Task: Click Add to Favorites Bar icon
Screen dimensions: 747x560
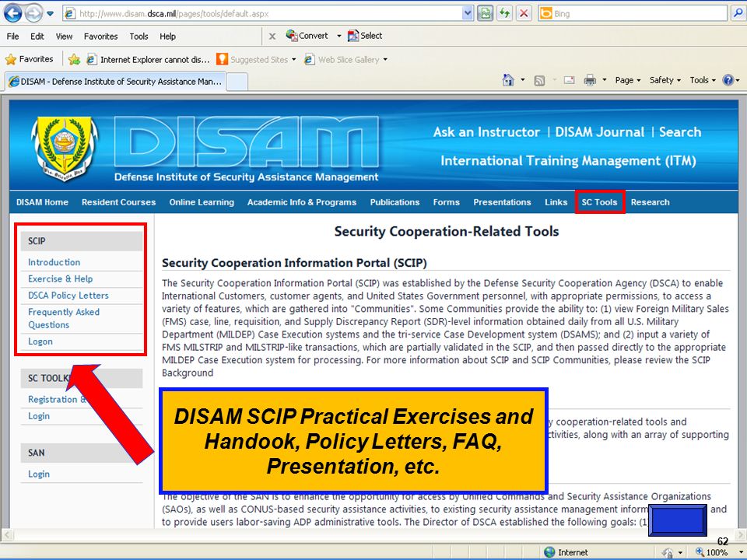Action: coord(74,60)
